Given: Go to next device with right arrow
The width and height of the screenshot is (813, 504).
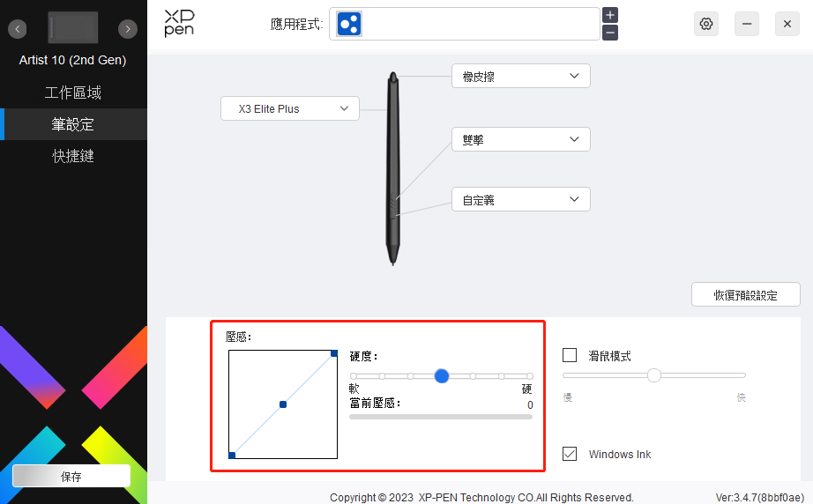Looking at the screenshot, I should coord(128,29).
